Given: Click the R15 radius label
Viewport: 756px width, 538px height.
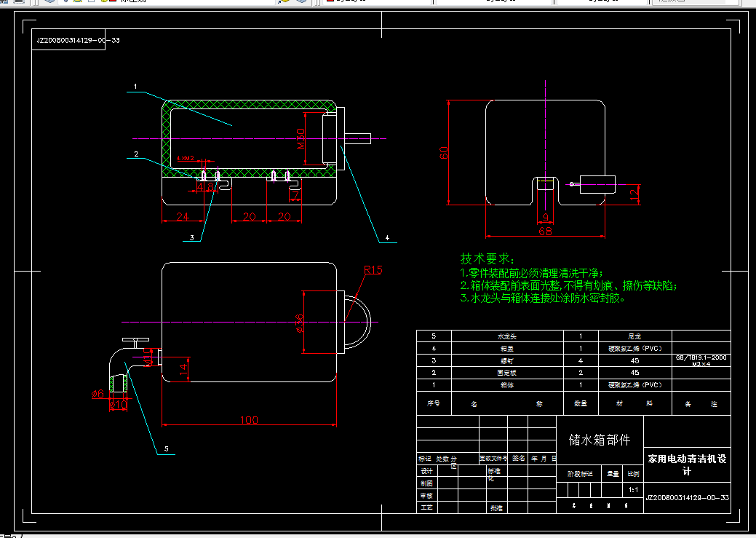Looking at the screenshot, I should click(373, 270).
